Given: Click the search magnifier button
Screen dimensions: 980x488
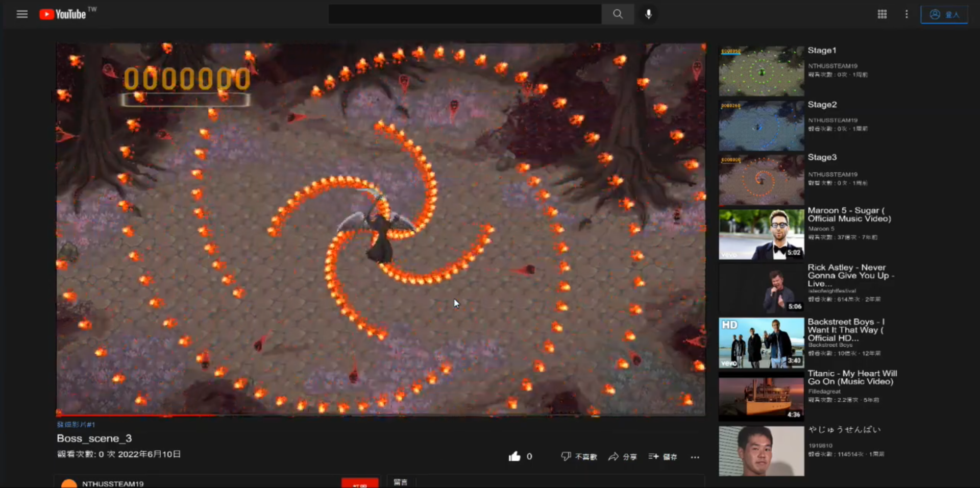Looking at the screenshot, I should point(618,14).
